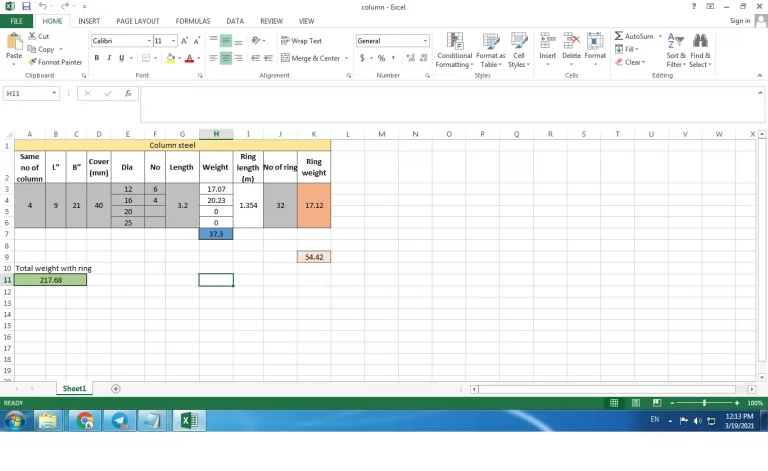Click the Paste icon
Viewport: 768px width, 471px height.
pos(14,42)
